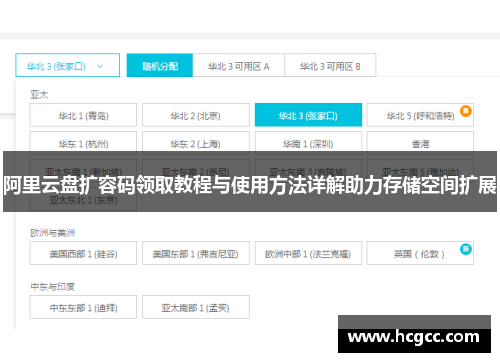This screenshot has height=362, width=500.
Task: Choose region 亚太南部 1 (孟买)
Action: (196, 307)
